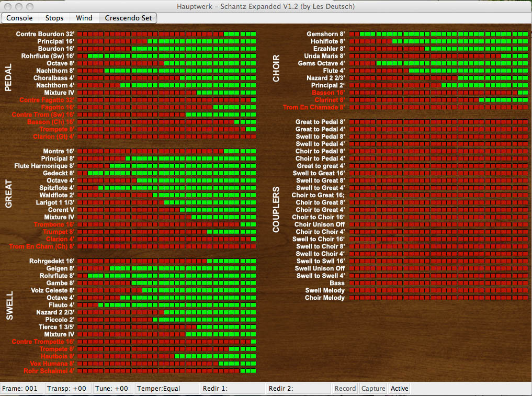This screenshot has width=532, height=396.
Task: Click the Tune: +00 field
Action: [113, 389]
